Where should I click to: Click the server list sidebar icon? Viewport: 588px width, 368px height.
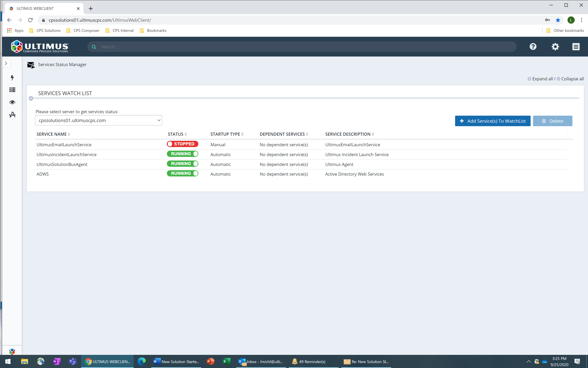click(x=12, y=90)
